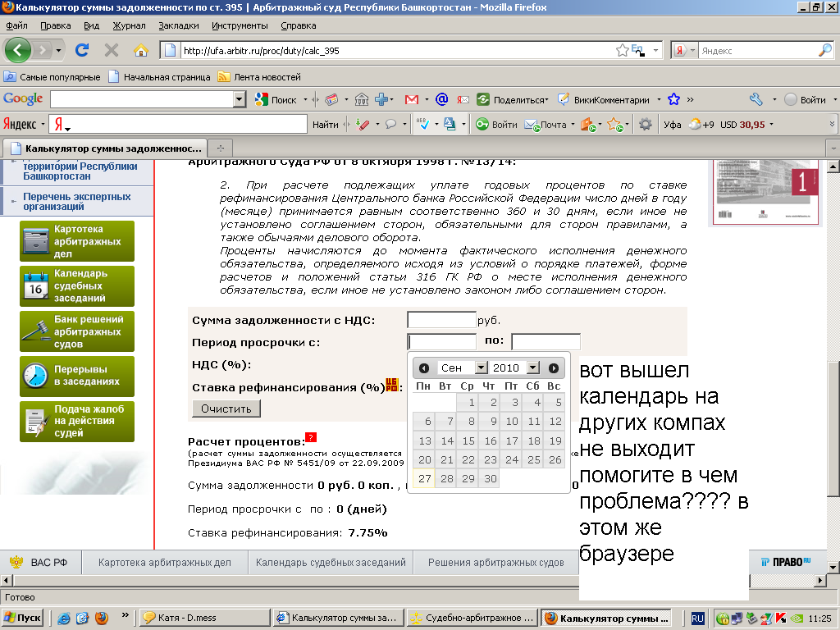The width and height of the screenshot is (840, 630).
Task: Click the Сумма задолженности с НДС input field
Action: [x=441, y=320]
